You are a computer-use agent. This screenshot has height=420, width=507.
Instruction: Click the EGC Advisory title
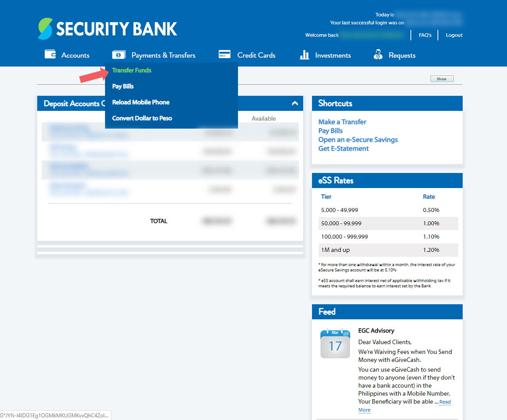pyautogui.click(x=376, y=331)
